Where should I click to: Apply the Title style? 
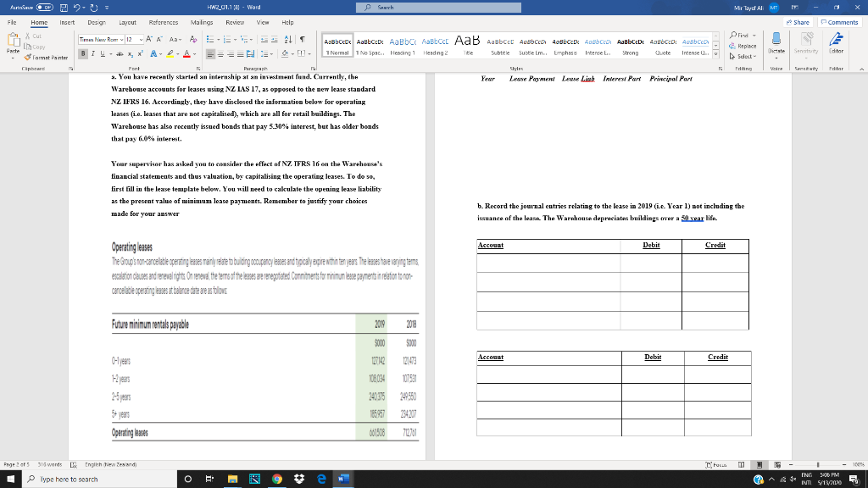[x=468, y=47]
